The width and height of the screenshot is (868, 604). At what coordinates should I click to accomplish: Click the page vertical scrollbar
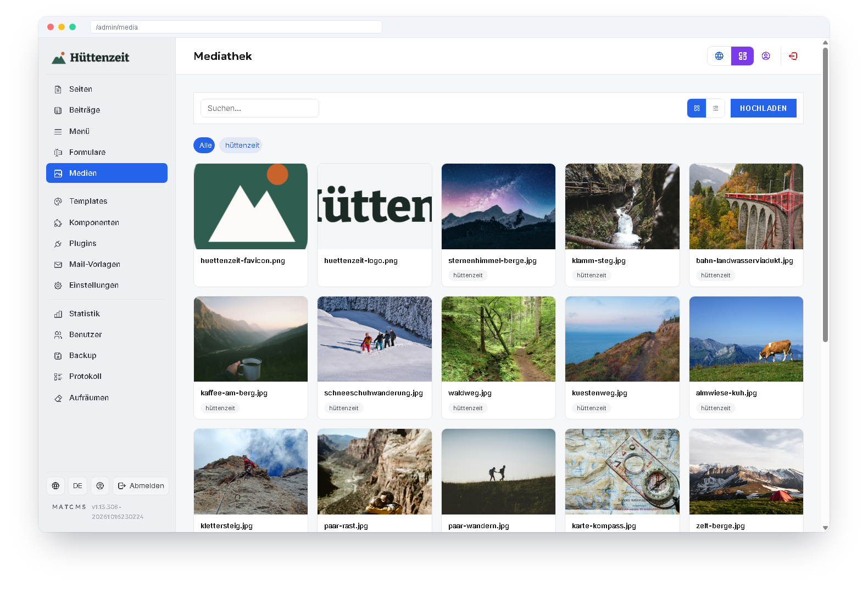(825, 195)
